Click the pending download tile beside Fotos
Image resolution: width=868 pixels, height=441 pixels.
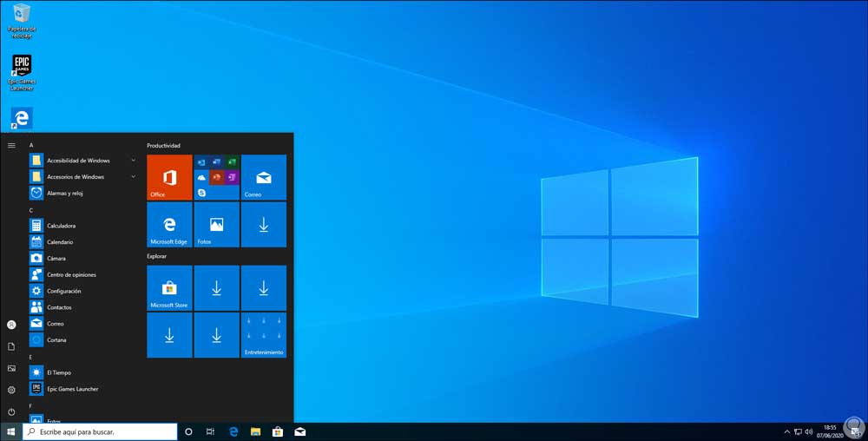pos(264,224)
